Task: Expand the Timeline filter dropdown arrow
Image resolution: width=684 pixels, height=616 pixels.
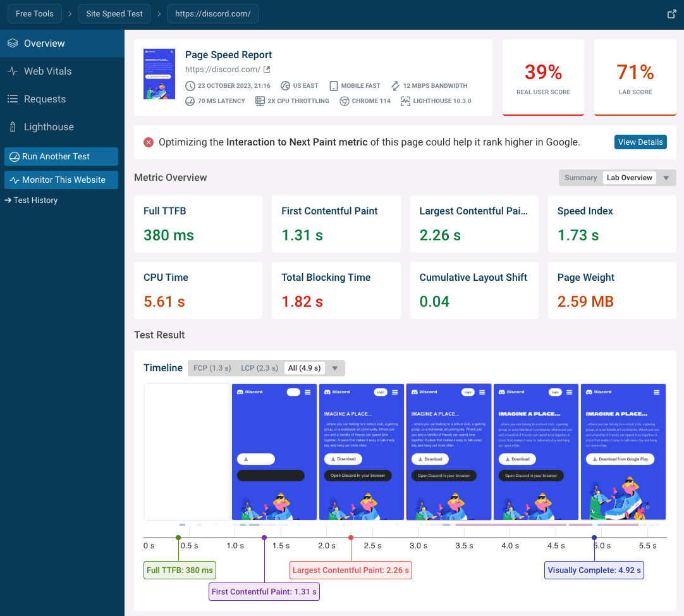Action: point(334,368)
